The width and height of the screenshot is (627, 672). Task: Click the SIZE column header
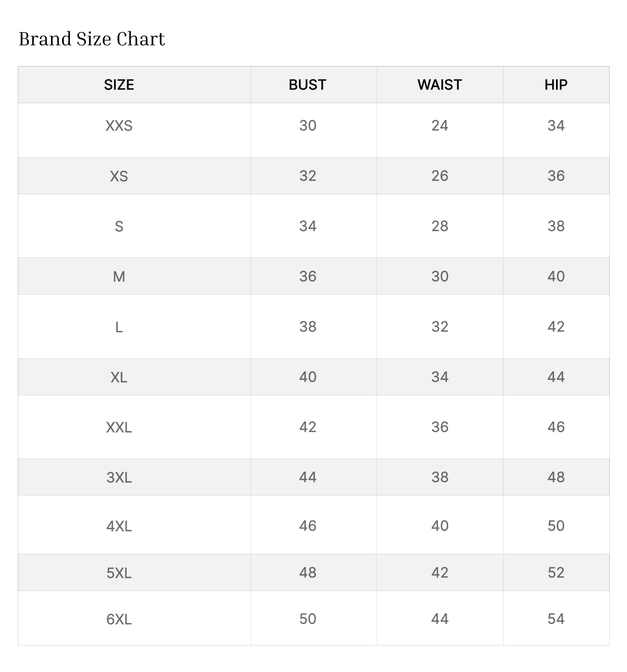tap(119, 85)
